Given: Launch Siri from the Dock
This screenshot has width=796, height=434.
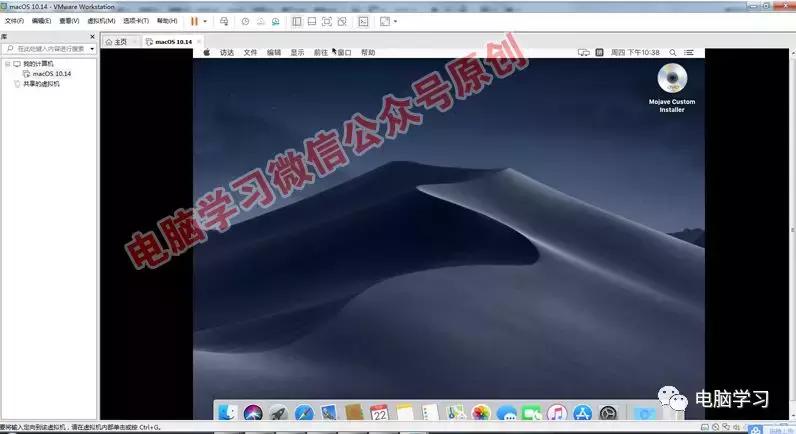Looking at the screenshot, I should tap(253, 414).
